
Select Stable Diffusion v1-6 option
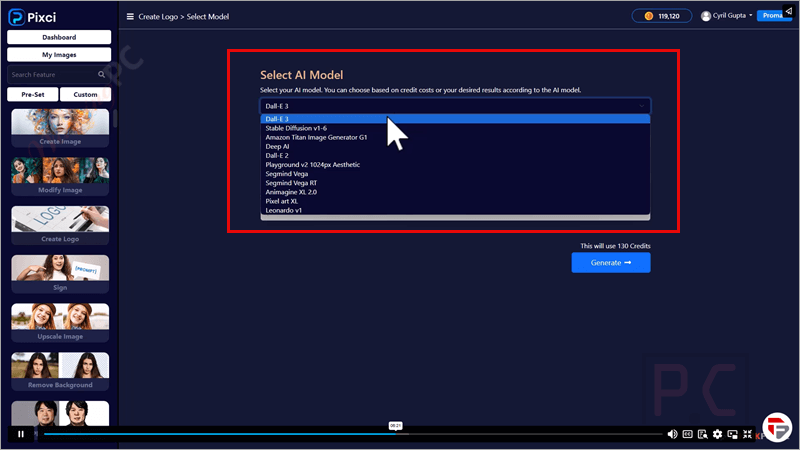pyautogui.click(x=455, y=128)
